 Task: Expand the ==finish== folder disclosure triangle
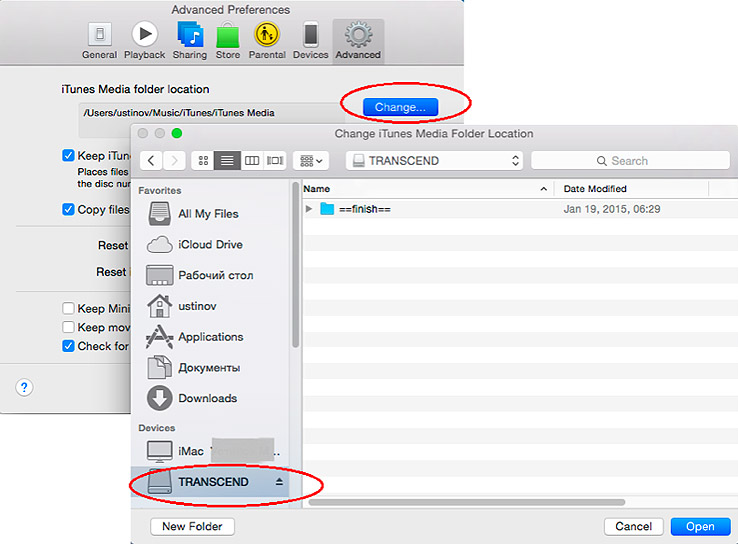click(309, 208)
